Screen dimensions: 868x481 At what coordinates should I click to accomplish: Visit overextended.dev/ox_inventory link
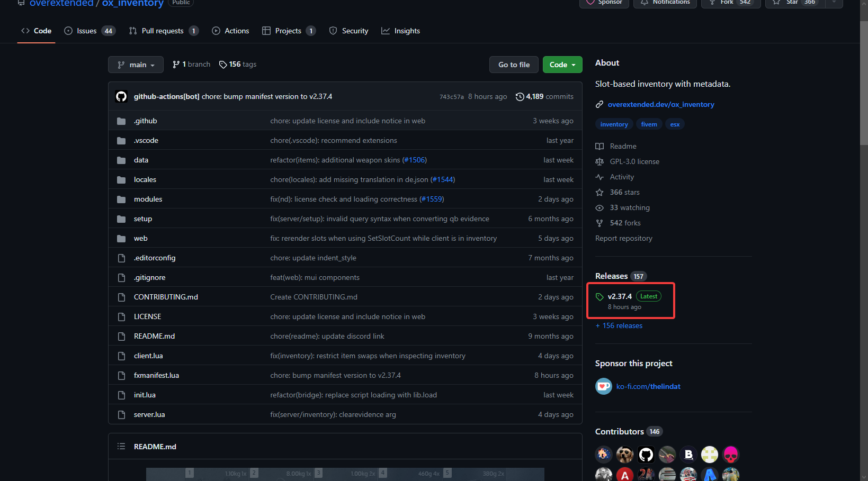(x=661, y=104)
